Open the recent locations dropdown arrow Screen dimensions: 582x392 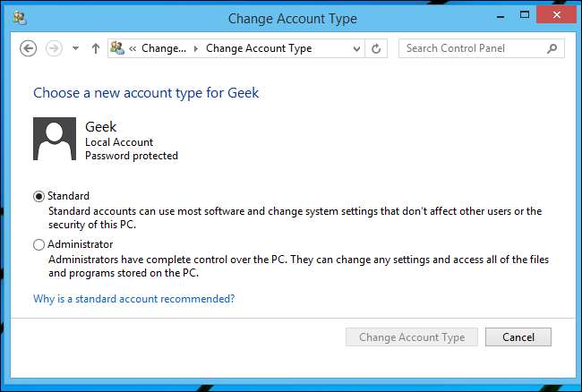pos(75,48)
